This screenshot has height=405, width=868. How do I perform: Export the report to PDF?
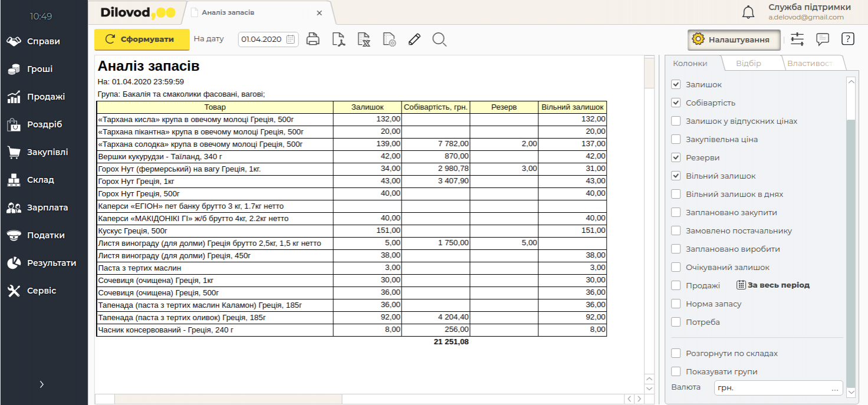(338, 39)
